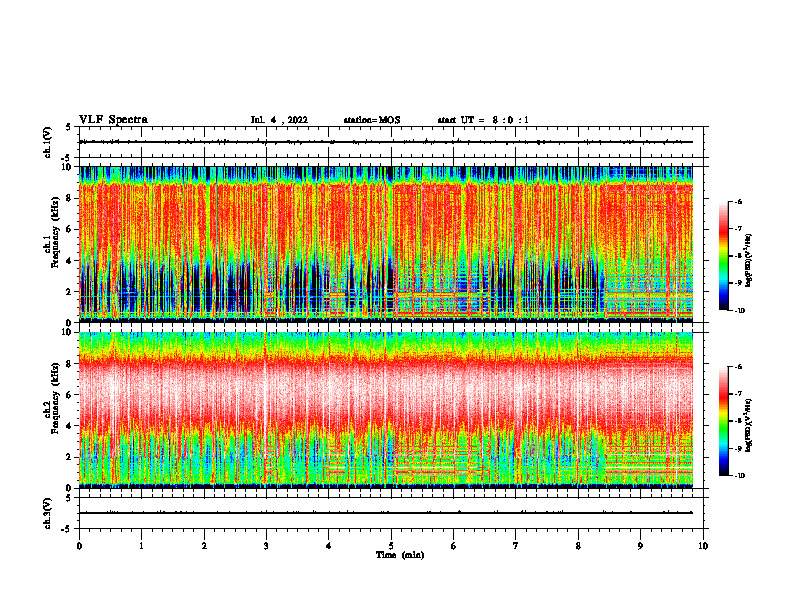Click the ch.2 PSD color bar
Screen dimensions: 792x612
point(723,421)
